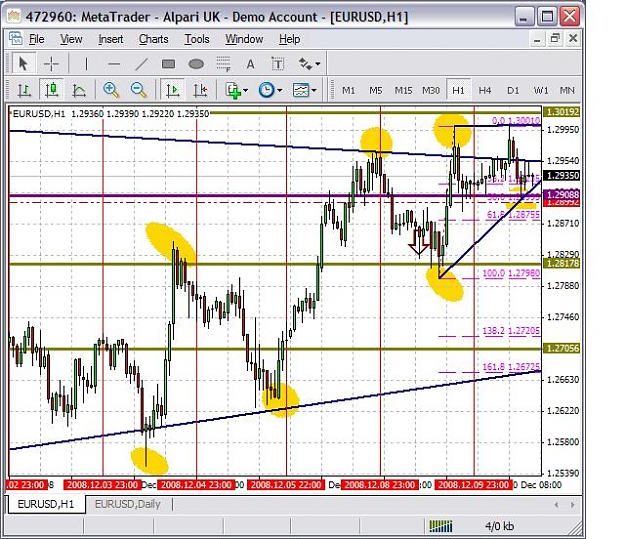Minimize the inner chart window
The width and height of the screenshot is (625, 539).
pyautogui.click(x=537, y=39)
